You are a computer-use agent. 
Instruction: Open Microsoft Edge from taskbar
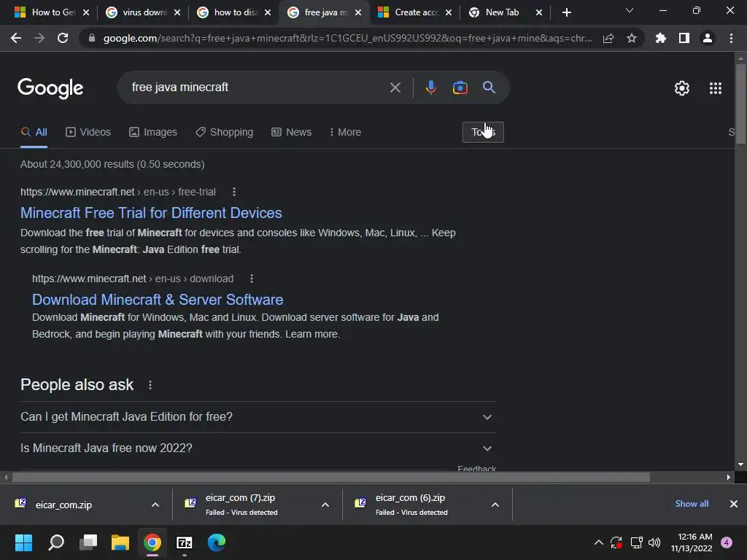click(x=216, y=542)
